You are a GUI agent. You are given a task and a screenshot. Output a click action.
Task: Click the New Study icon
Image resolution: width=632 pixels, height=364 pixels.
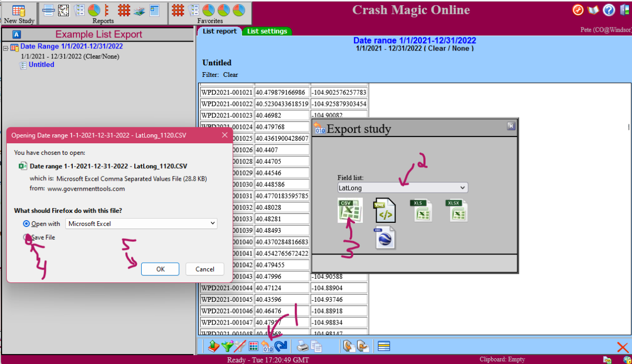(x=18, y=11)
